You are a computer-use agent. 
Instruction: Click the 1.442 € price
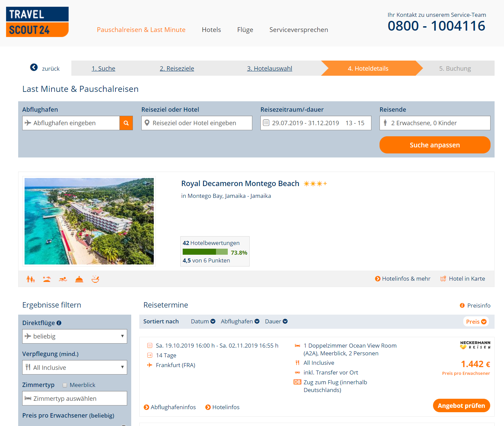(x=475, y=364)
